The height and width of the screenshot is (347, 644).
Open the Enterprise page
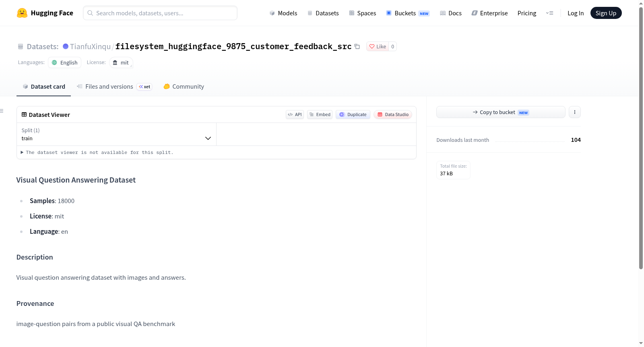(489, 13)
